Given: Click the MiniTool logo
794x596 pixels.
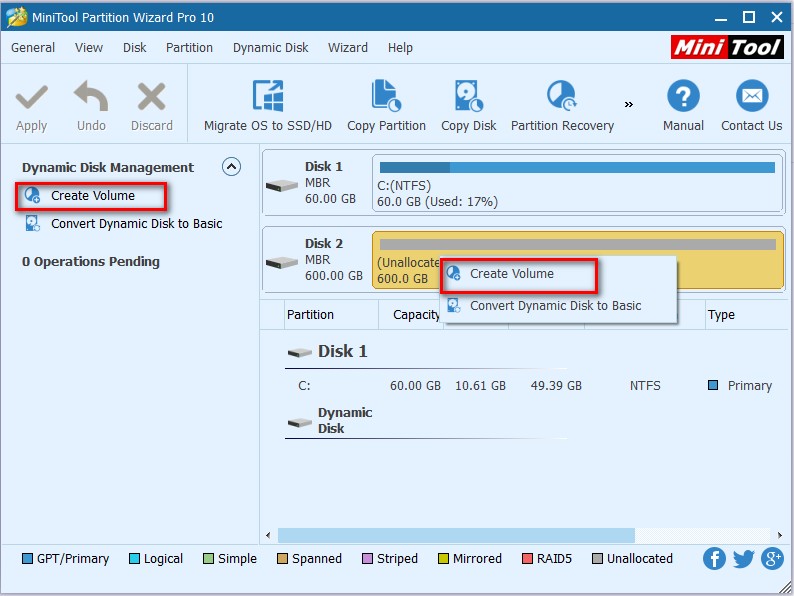Looking at the screenshot, I should click(x=727, y=47).
